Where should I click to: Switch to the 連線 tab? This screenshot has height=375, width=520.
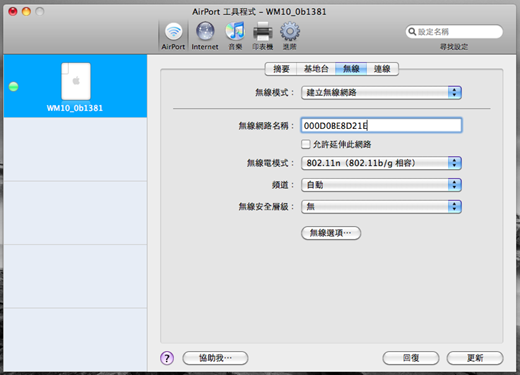[x=382, y=69]
